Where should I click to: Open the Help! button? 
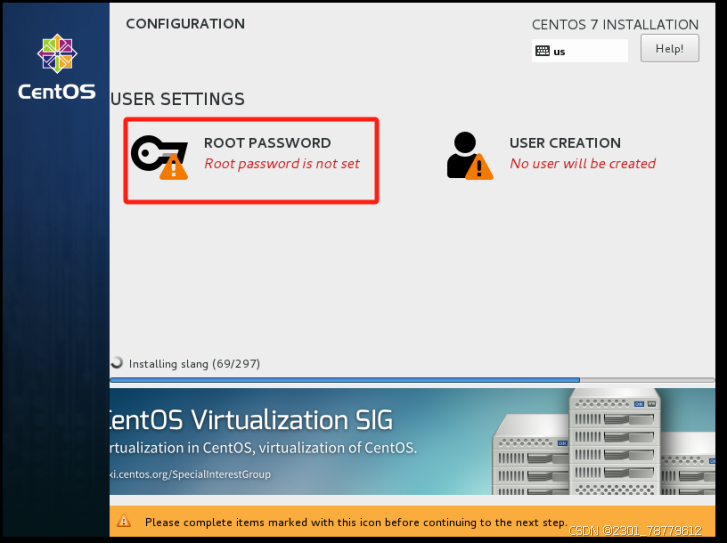[x=670, y=48]
